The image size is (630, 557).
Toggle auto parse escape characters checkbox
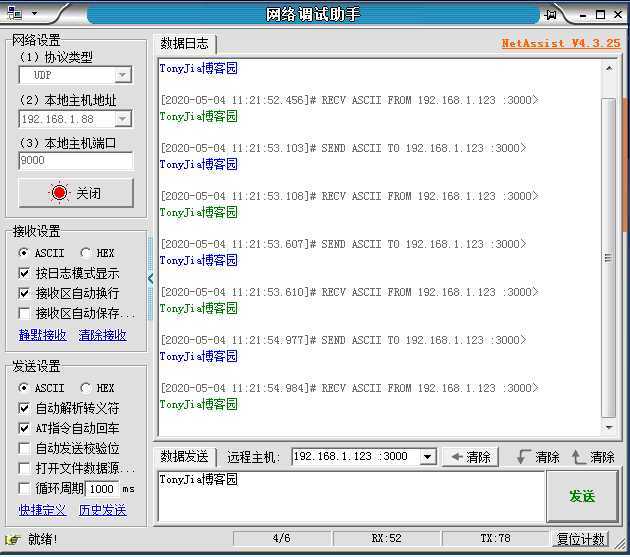(x=24, y=408)
